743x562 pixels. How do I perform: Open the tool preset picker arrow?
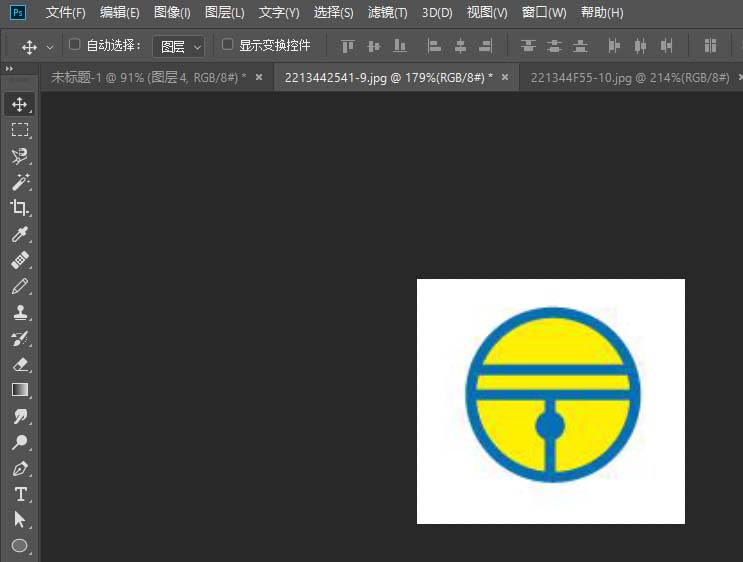[50, 47]
